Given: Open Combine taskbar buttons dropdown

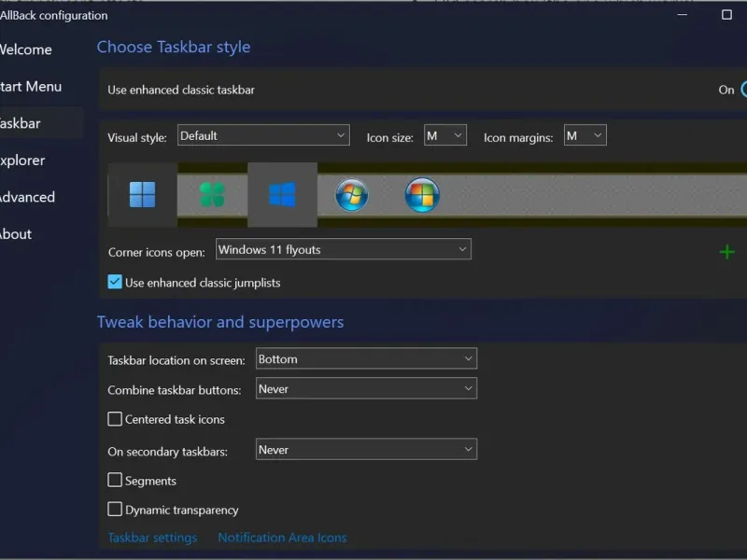Looking at the screenshot, I should [366, 388].
